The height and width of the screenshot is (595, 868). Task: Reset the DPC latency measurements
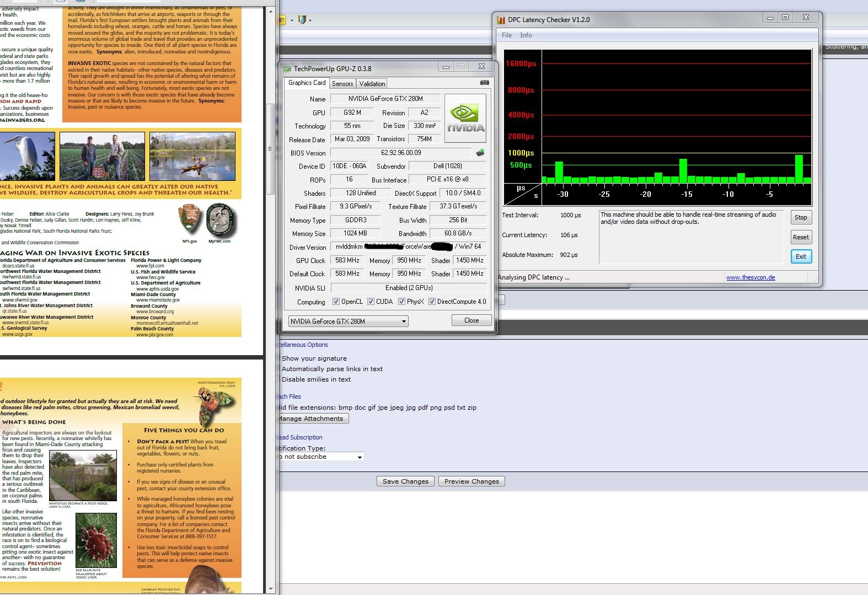coord(801,237)
